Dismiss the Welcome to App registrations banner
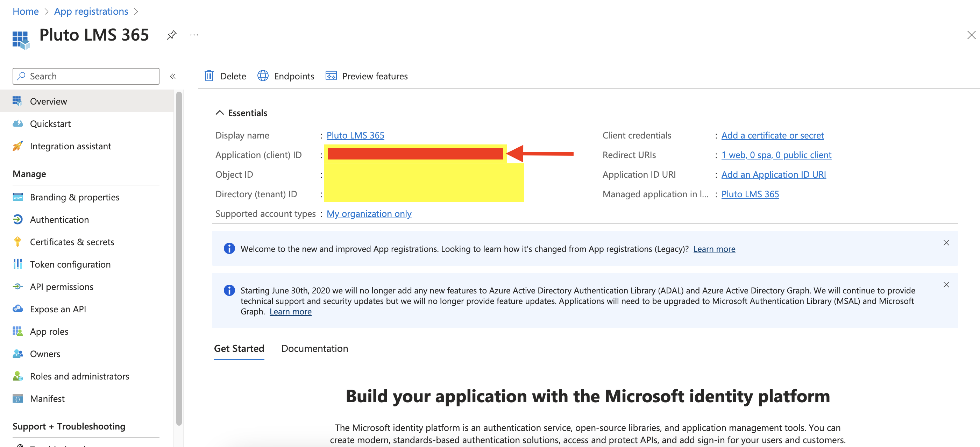Image resolution: width=980 pixels, height=447 pixels. 946,243
